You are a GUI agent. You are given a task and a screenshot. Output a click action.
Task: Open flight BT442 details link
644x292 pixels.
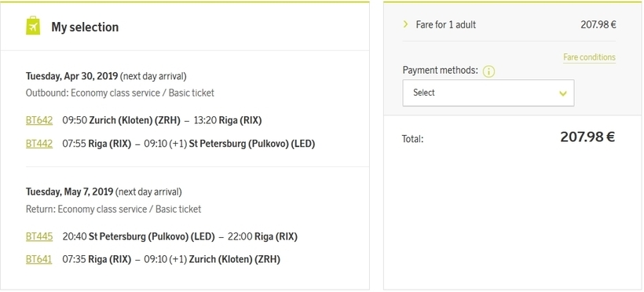click(x=39, y=144)
